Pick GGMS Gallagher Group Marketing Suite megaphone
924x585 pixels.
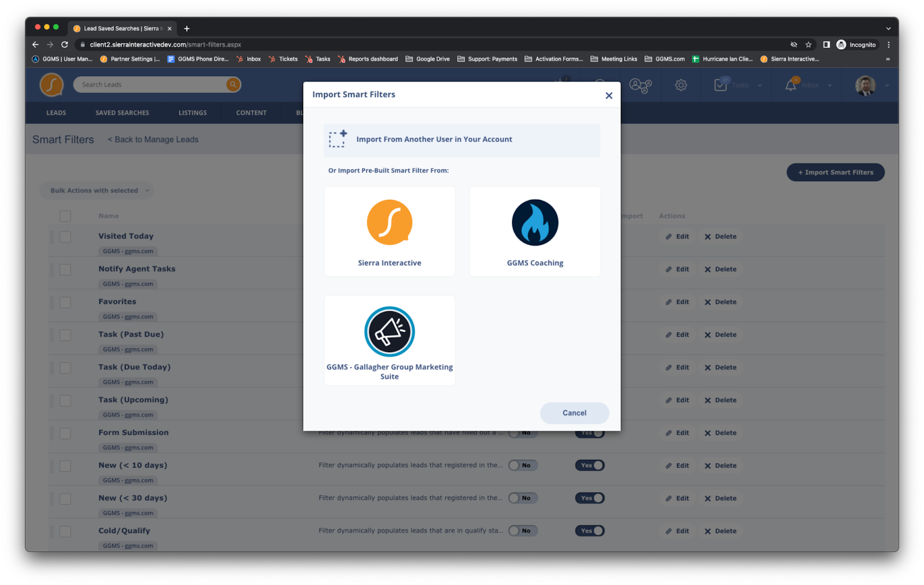(x=389, y=331)
